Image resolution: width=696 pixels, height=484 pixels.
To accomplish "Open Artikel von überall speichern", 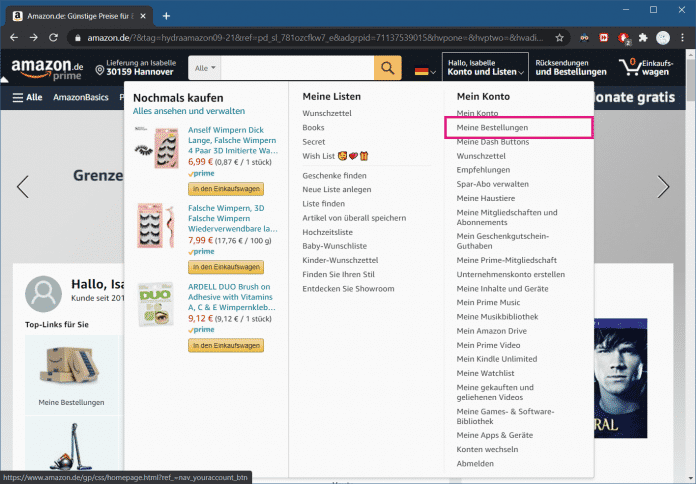I will click(354, 218).
